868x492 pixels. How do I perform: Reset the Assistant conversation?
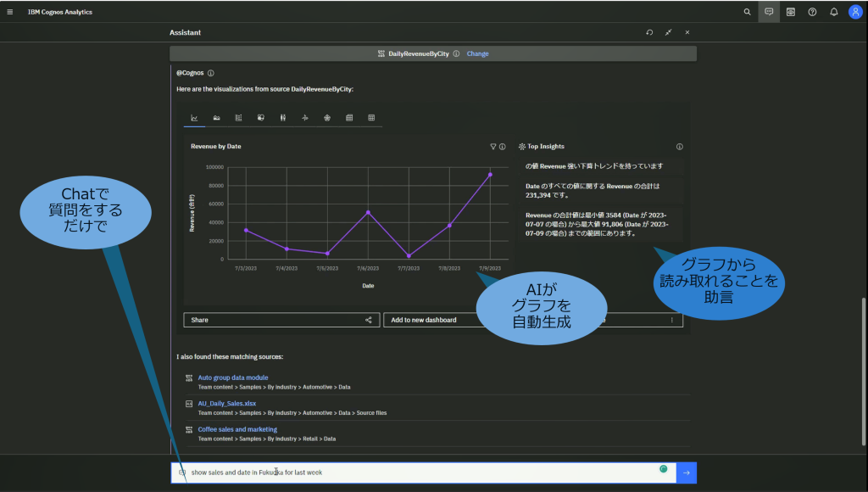649,32
